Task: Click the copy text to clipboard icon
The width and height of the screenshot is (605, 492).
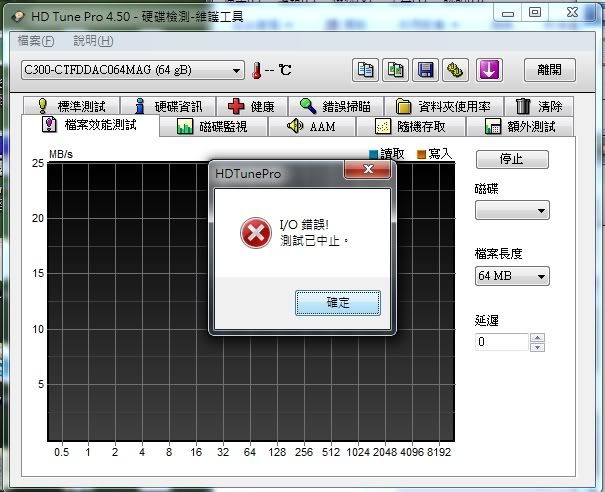Action: coord(365,70)
